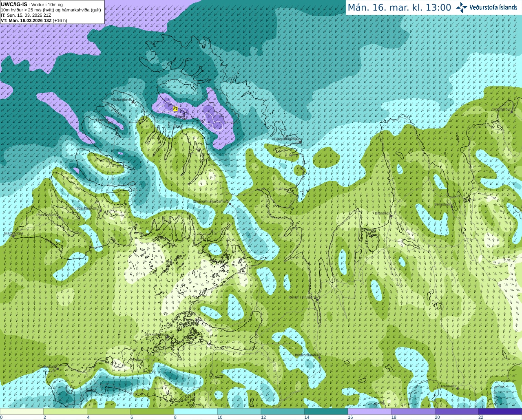Click the 16–18 m/s lavender swatch

click(x=370, y=411)
